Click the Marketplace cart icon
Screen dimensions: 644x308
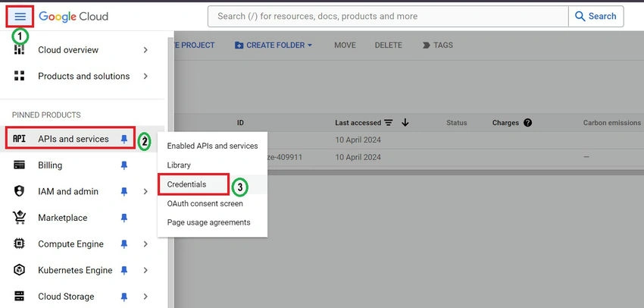point(19,218)
